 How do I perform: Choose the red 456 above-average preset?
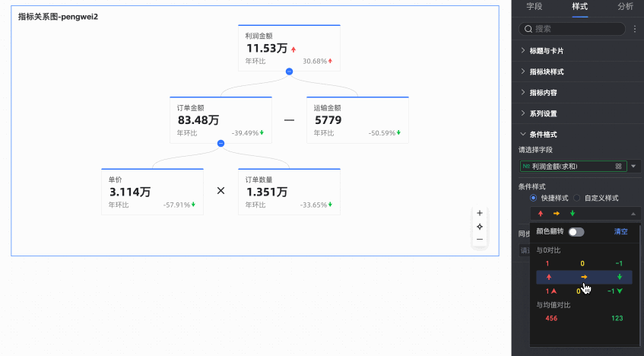tap(551, 318)
